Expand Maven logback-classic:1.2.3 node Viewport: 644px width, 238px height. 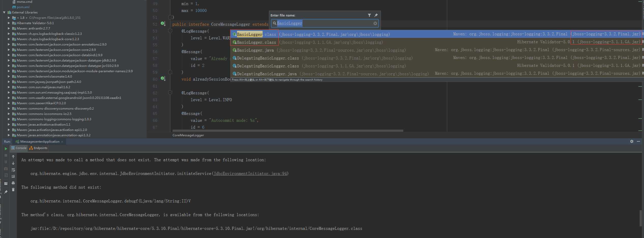pyautogui.click(x=9, y=34)
